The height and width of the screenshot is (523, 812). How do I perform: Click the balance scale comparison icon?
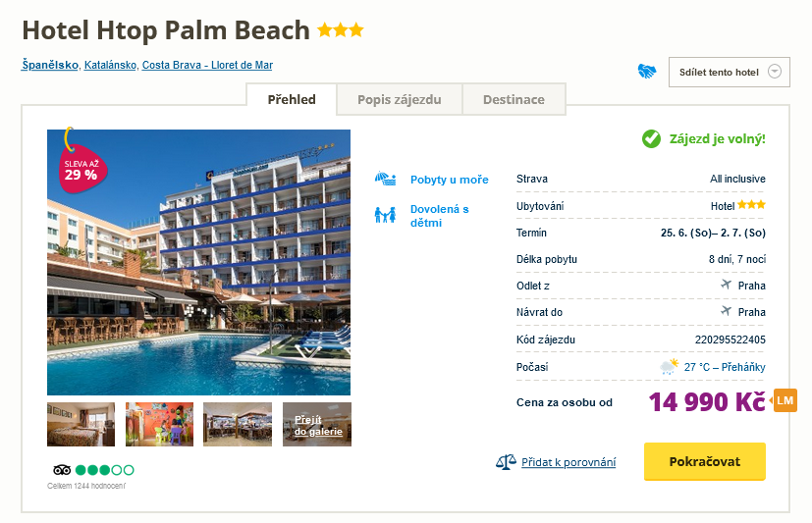coord(506,461)
